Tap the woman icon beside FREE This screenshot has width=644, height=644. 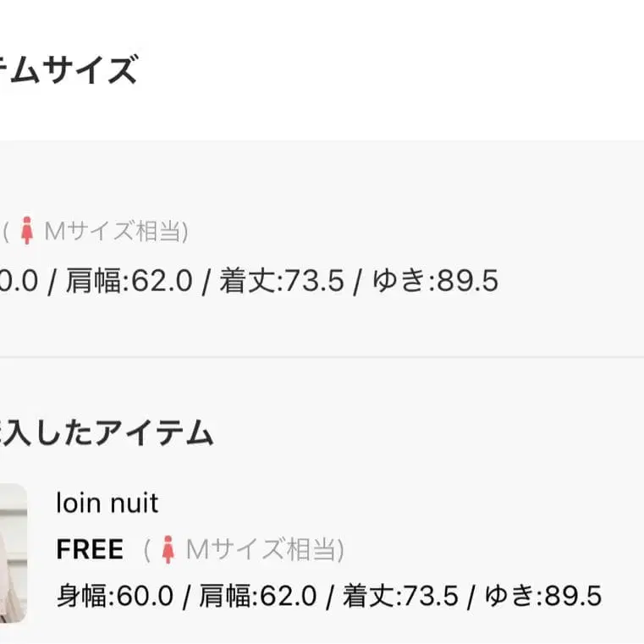click(168, 550)
